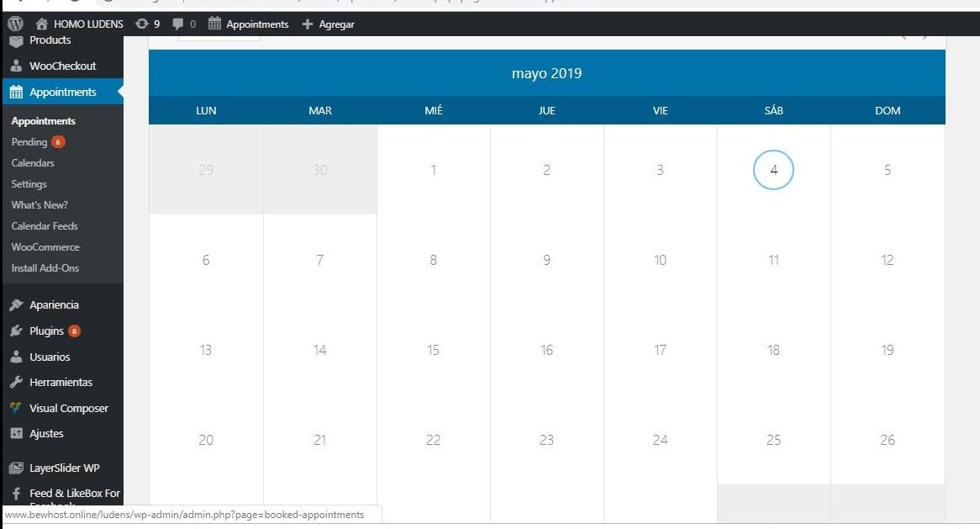Open the Herramientas menu

62,382
